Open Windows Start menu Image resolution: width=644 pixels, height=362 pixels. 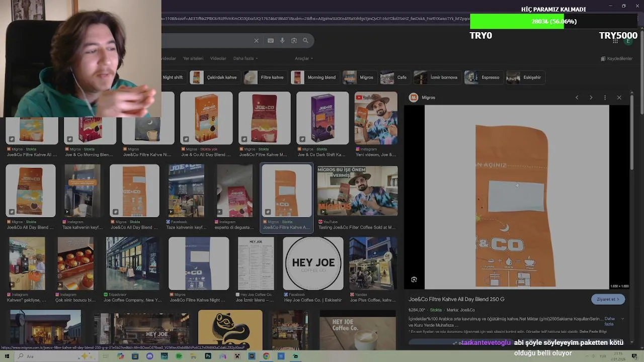tap(7, 356)
